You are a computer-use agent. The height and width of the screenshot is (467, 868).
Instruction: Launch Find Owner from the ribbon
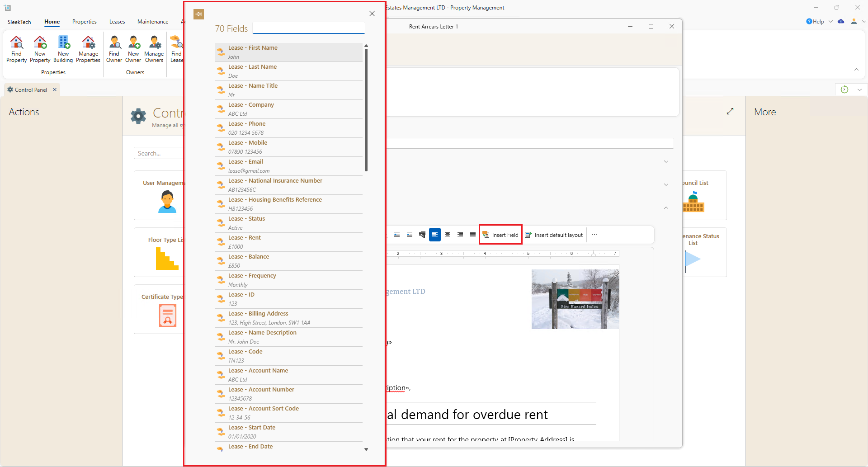coord(114,49)
